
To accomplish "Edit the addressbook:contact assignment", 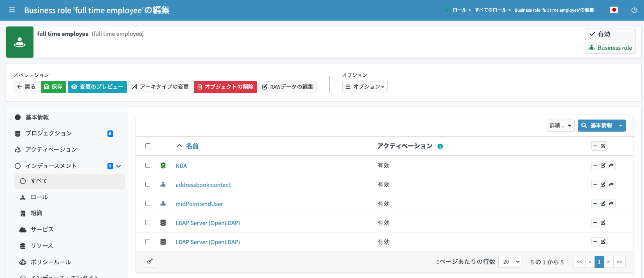I will click(x=603, y=185).
